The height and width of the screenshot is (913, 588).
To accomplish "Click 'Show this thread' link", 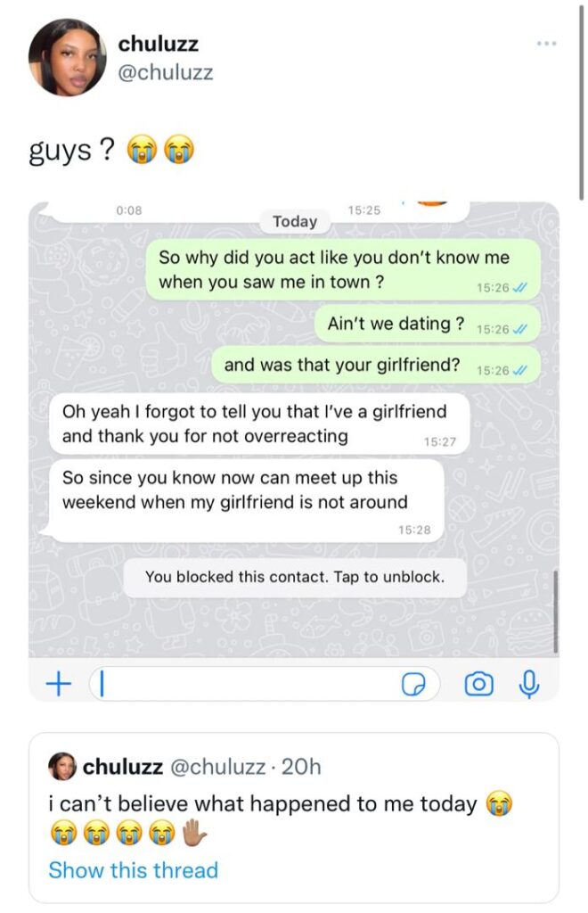I will (133, 870).
